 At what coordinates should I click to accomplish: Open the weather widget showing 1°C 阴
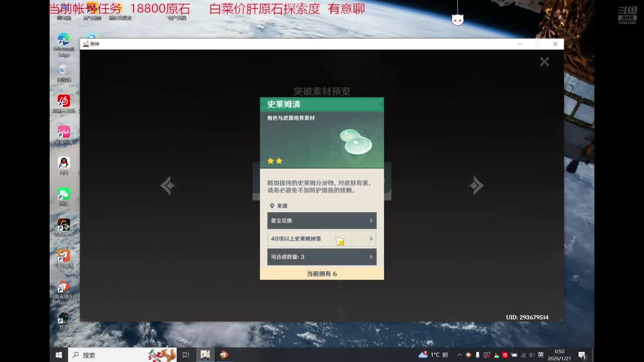point(433,355)
